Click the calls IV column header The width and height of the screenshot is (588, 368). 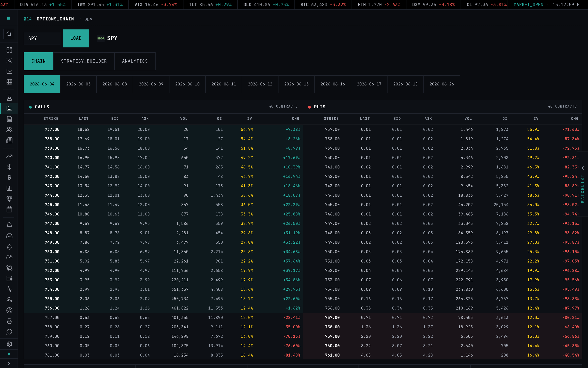point(250,119)
